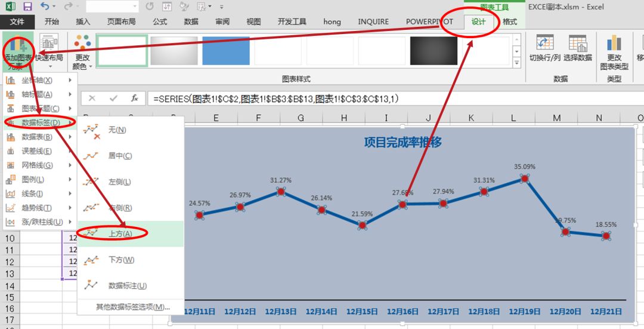Click the formula bar confirm checkmark
The image size is (644, 329).
point(114,99)
